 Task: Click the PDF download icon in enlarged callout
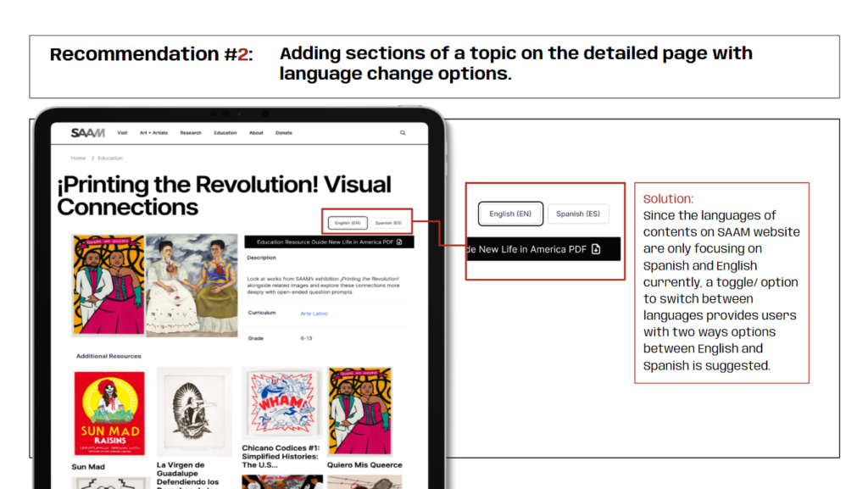(x=596, y=249)
